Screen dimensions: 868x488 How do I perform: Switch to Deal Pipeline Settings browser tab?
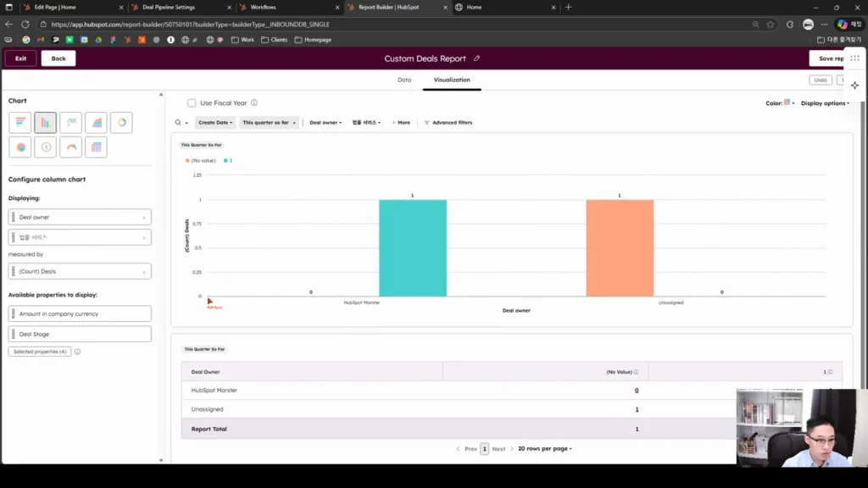click(x=180, y=7)
